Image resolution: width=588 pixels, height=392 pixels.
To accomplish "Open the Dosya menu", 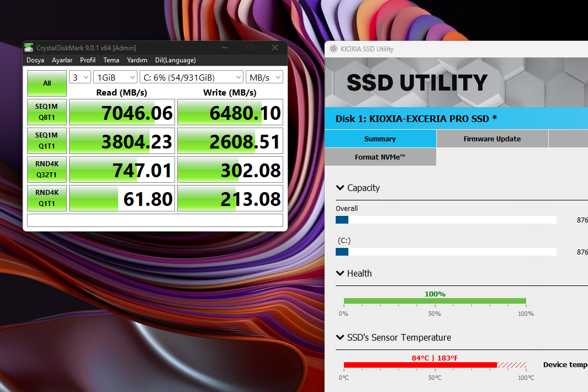I will pyautogui.click(x=35, y=60).
